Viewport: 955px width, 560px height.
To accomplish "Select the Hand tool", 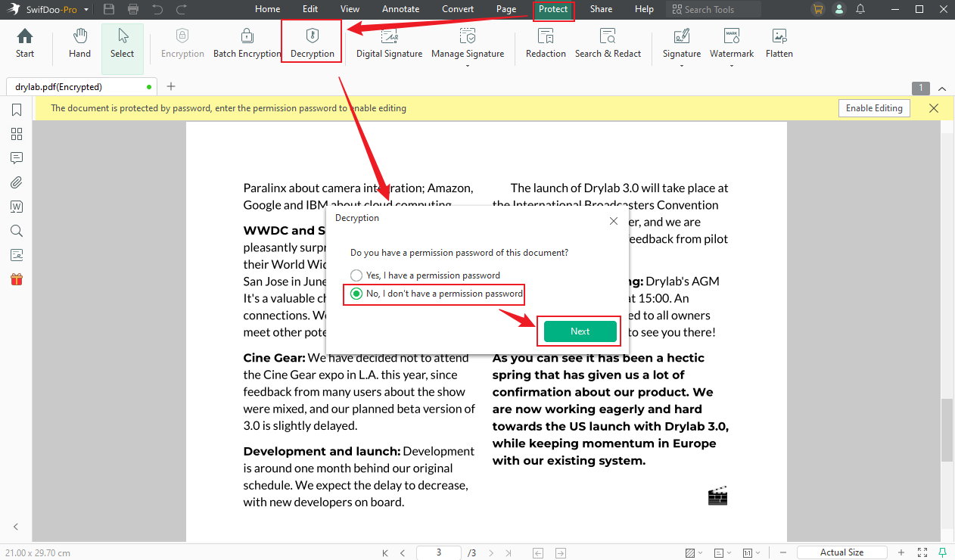I will [79, 42].
